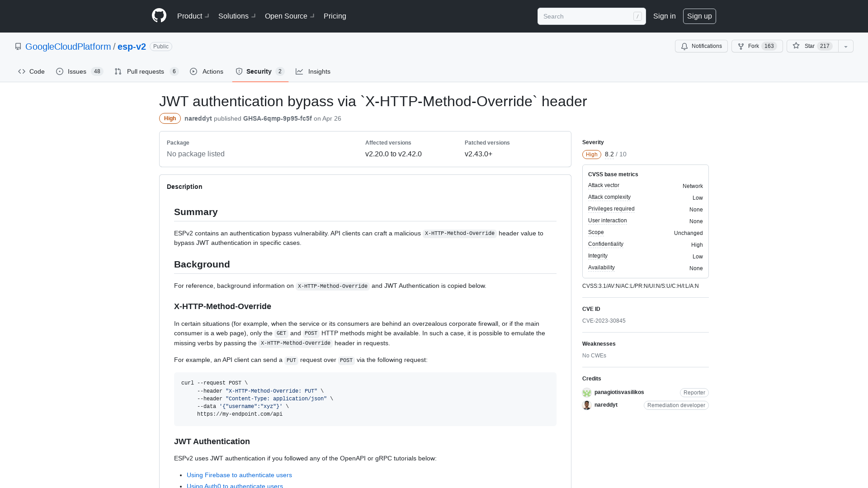
Task: Open the Pricing page
Action: (335, 16)
